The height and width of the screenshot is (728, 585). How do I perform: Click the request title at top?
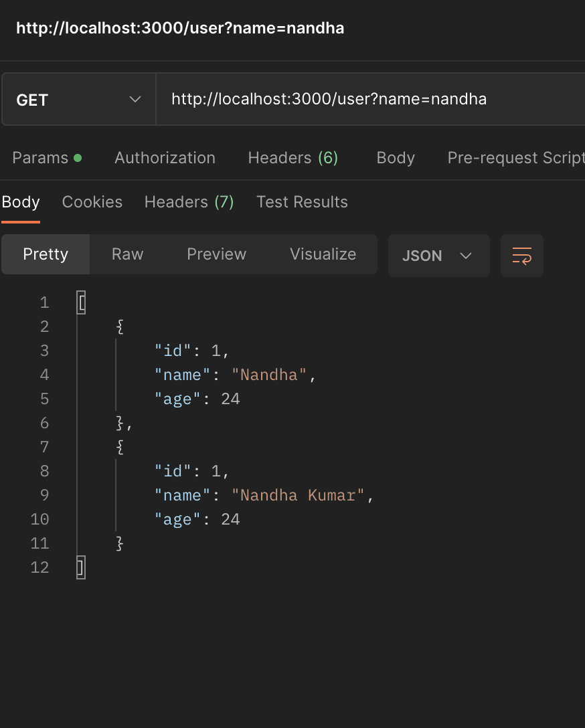[180, 28]
